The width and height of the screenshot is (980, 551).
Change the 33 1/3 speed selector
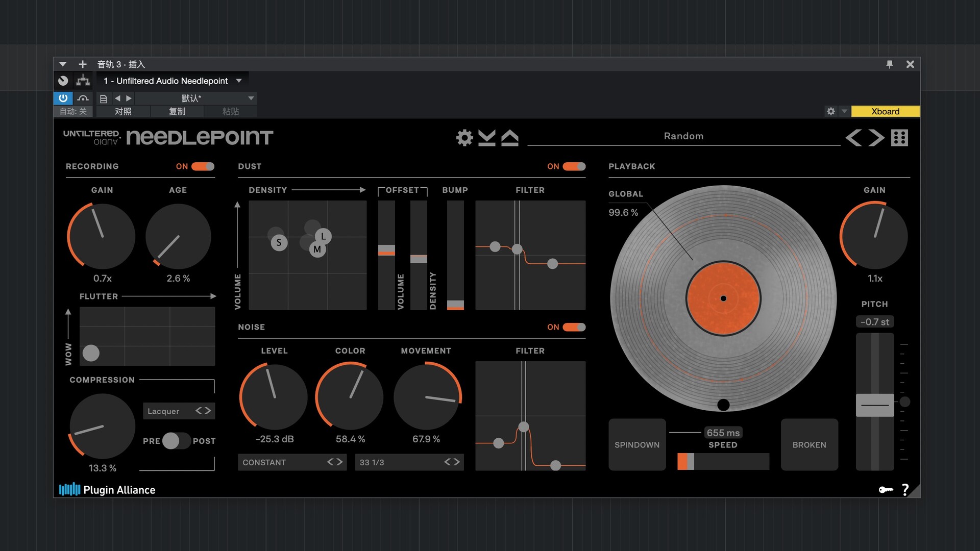pos(409,462)
